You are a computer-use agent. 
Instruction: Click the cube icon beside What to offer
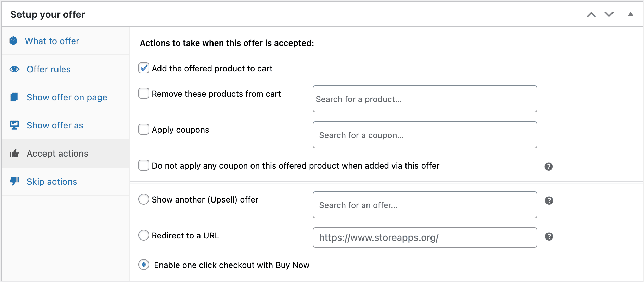point(13,41)
